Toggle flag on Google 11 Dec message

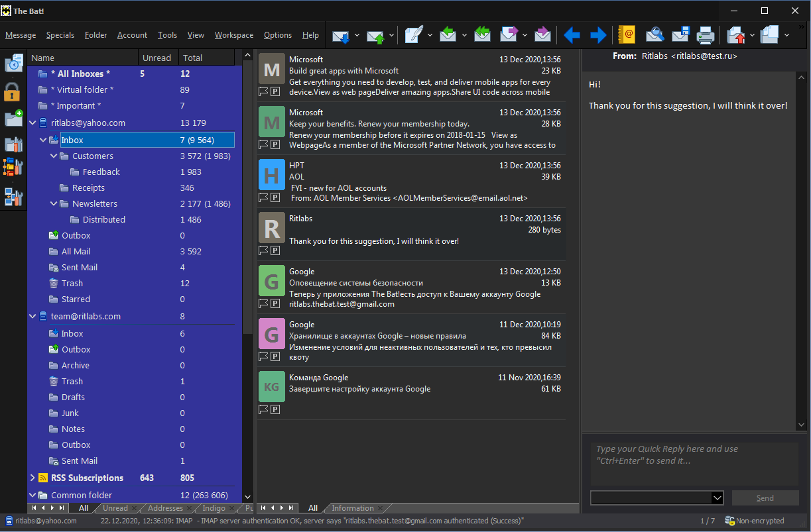click(x=263, y=356)
